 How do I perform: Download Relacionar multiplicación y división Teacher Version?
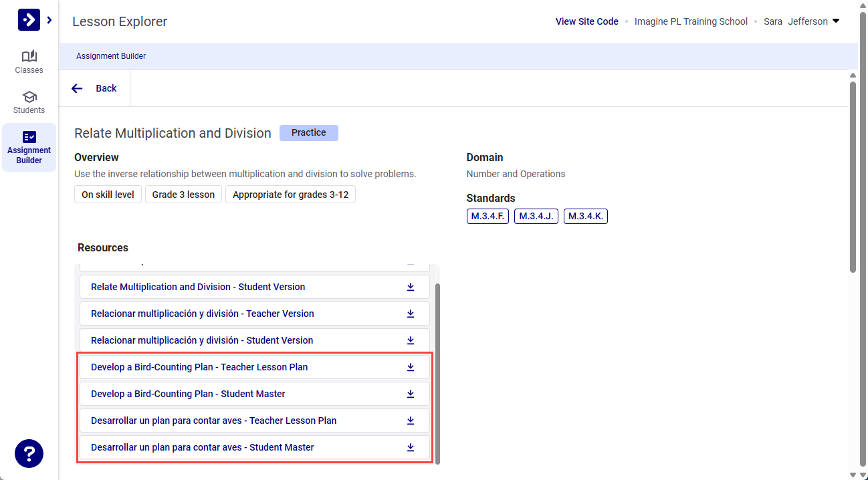pos(411,314)
